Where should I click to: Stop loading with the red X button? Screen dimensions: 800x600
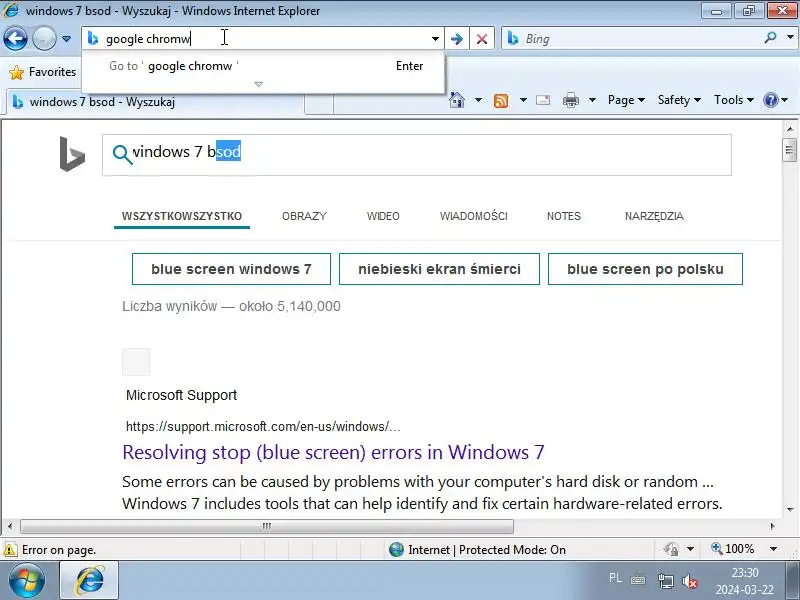point(482,39)
